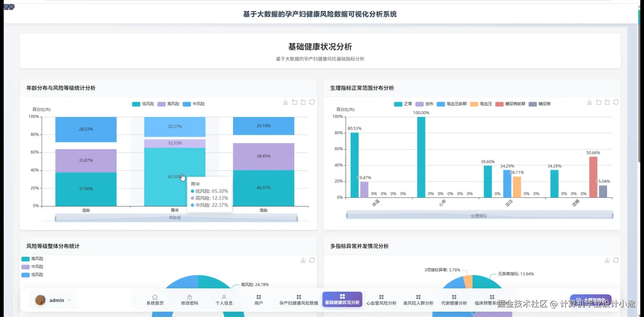Toggle 中风险 series in age chart legend
Image resolution: width=644 pixels, height=317 pixels.
tap(194, 104)
